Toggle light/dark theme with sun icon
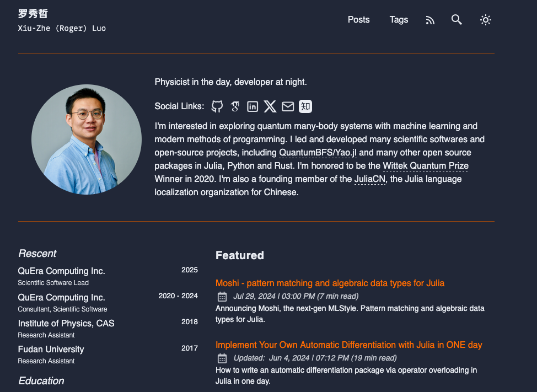 [x=485, y=20]
